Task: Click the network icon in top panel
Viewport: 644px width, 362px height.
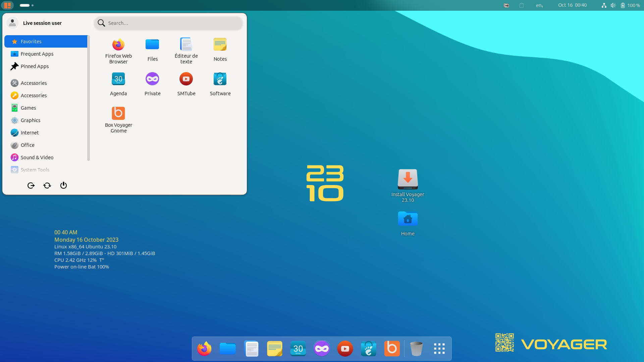Action: tap(604, 5)
